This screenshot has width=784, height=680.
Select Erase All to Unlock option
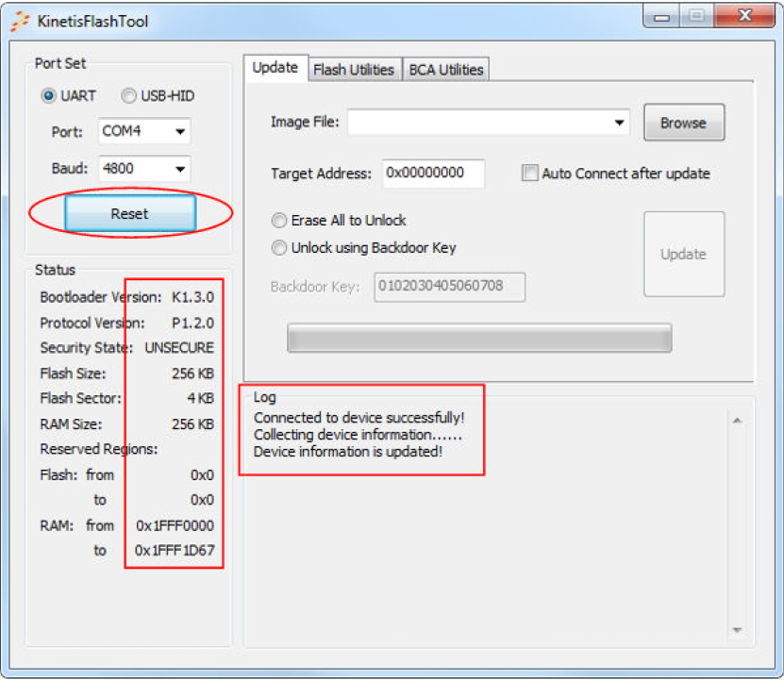pos(279,221)
